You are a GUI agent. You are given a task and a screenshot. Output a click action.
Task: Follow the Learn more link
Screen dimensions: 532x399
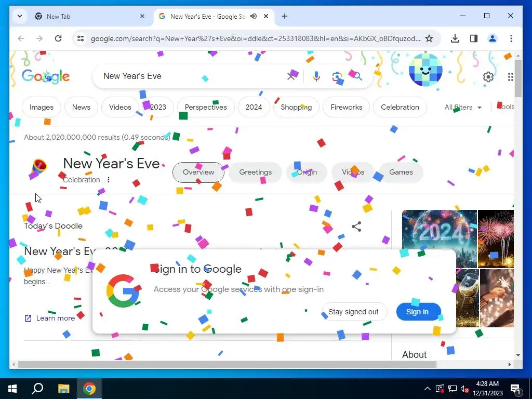click(x=49, y=318)
